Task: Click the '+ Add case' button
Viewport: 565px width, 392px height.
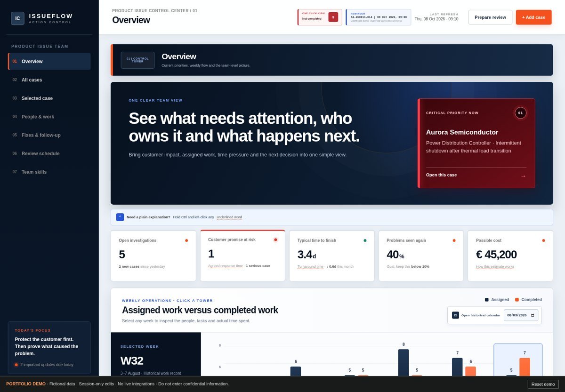Action: pyautogui.click(x=533, y=17)
